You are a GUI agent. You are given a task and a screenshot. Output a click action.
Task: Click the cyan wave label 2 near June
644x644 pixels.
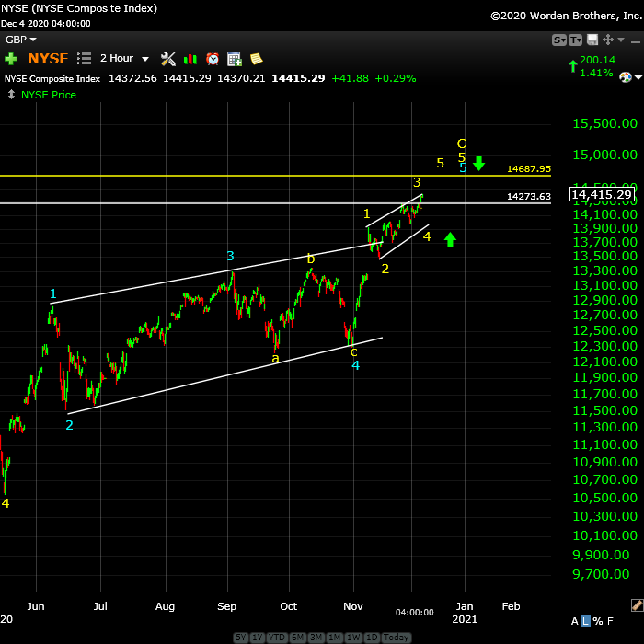point(69,425)
